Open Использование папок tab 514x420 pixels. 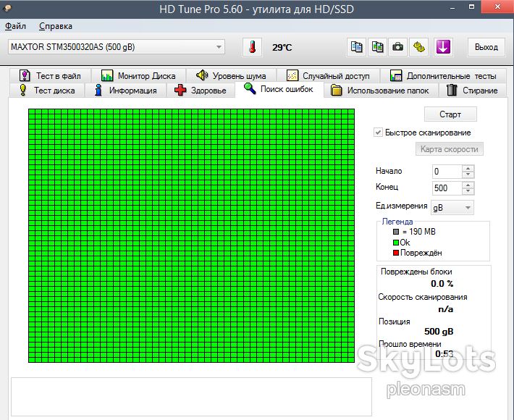382,91
